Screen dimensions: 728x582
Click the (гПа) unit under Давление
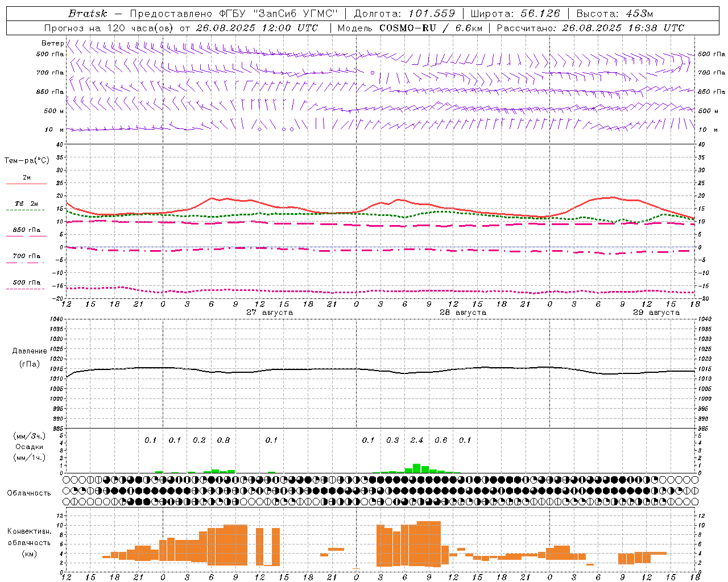(30, 364)
